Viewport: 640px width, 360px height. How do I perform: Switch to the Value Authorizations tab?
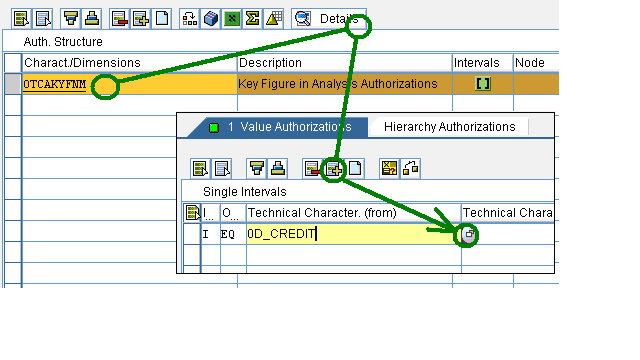coord(282,127)
